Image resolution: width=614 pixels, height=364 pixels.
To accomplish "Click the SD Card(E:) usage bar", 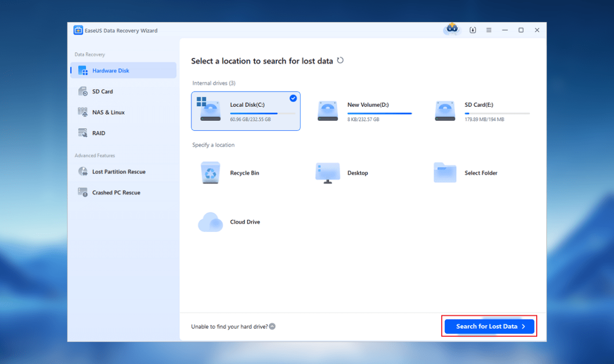I will click(497, 113).
